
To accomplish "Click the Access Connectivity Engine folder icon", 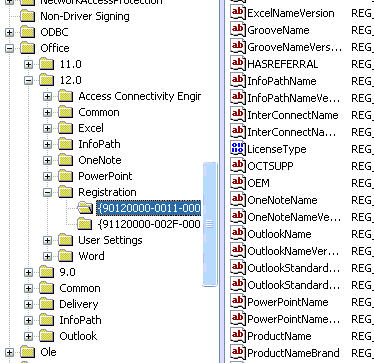I will [x=66, y=96].
